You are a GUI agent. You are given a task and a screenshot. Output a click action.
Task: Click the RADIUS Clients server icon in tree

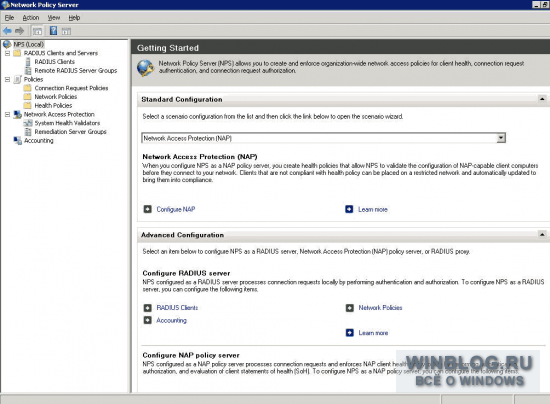click(28, 62)
